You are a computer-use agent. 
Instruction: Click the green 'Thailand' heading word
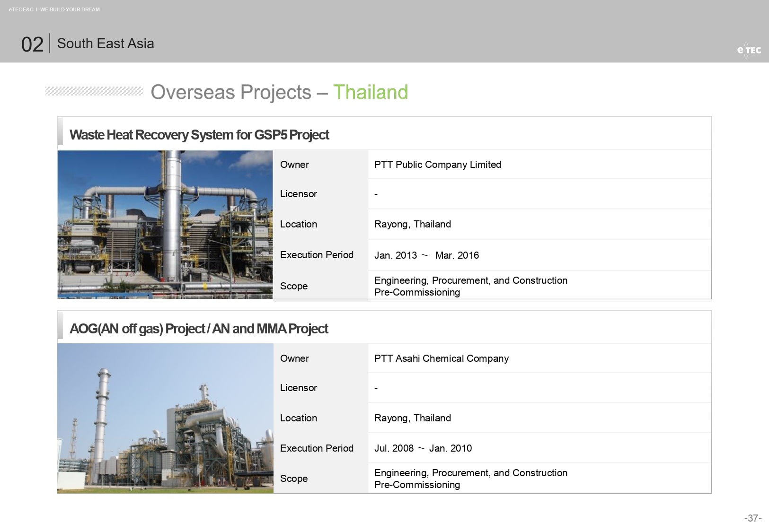click(x=371, y=92)
